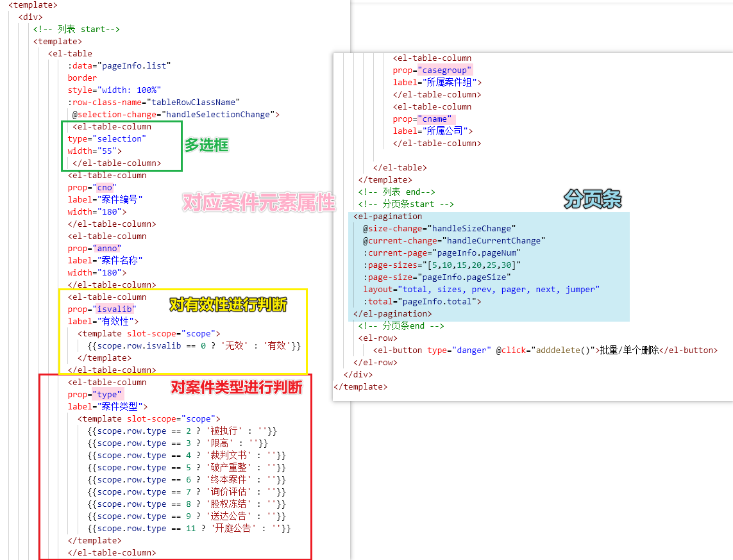Screen dimensions: 733x560
Task: Click the type="selection" attribute line
Action: [106, 138]
